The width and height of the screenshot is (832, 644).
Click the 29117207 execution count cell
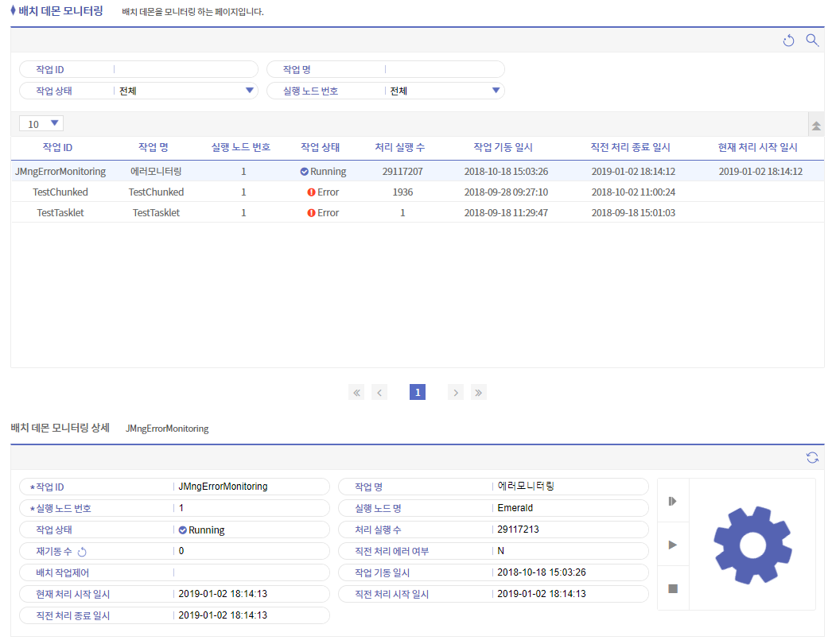[x=402, y=172]
